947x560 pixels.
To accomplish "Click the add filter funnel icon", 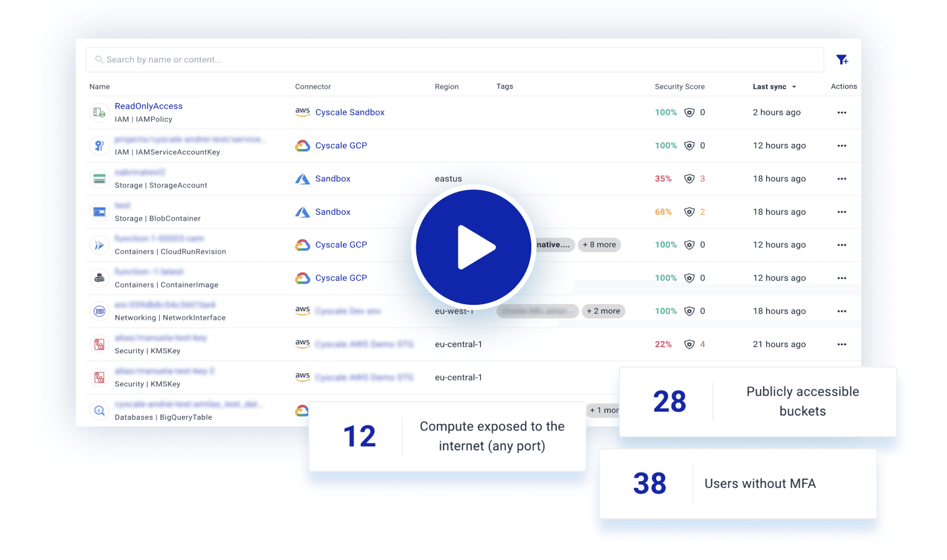I will click(842, 60).
